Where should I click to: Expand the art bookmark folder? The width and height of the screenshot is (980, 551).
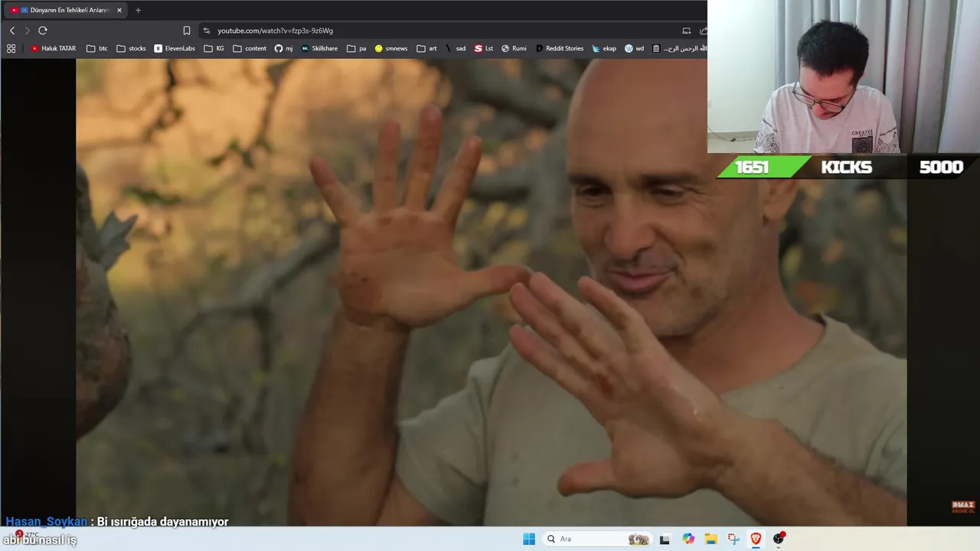(x=426, y=48)
